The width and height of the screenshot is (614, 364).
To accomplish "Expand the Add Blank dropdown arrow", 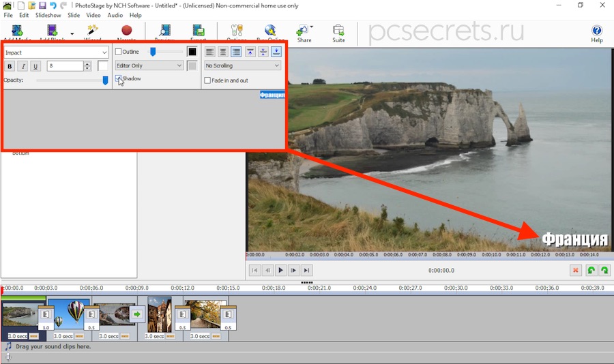I will tap(72, 34).
